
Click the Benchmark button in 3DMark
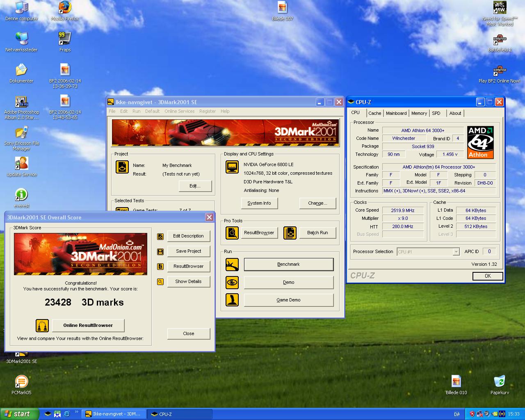(x=289, y=265)
